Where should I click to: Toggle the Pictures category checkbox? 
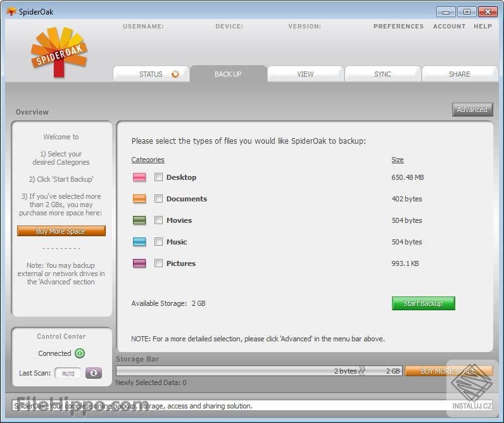(158, 263)
